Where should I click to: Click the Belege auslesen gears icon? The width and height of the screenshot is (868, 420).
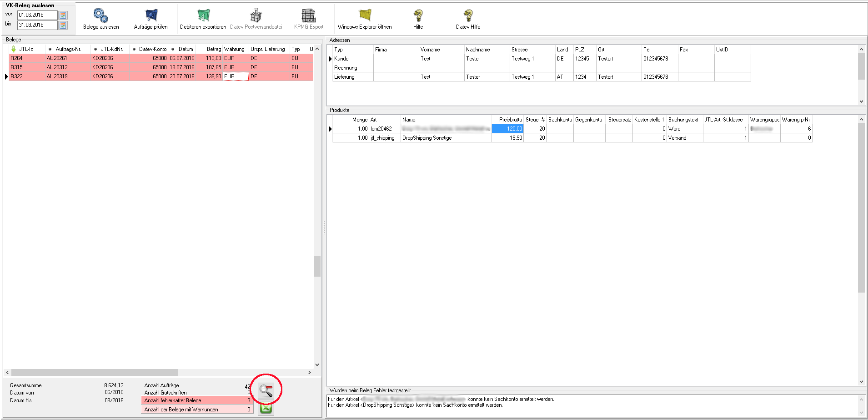pos(100,16)
